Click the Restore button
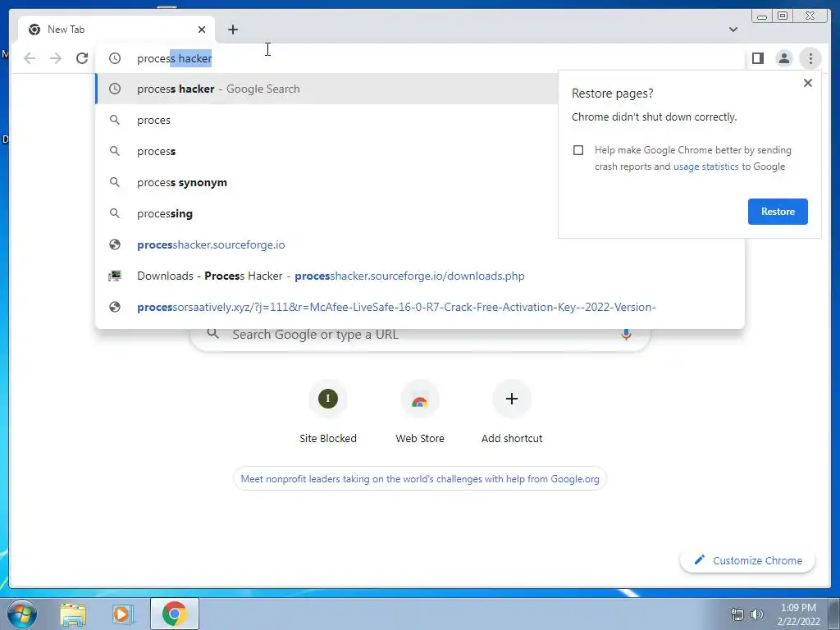Viewport: 840px width, 630px height. tap(778, 212)
